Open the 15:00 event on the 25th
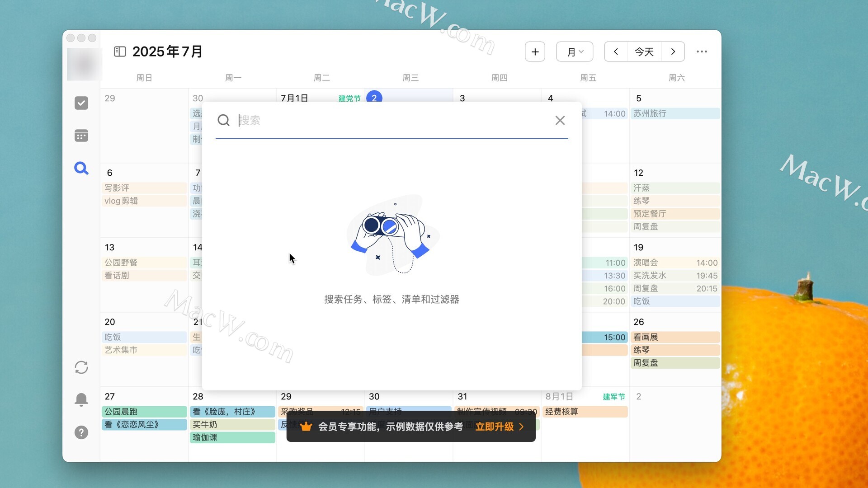This screenshot has height=488, width=868. [604, 337]
